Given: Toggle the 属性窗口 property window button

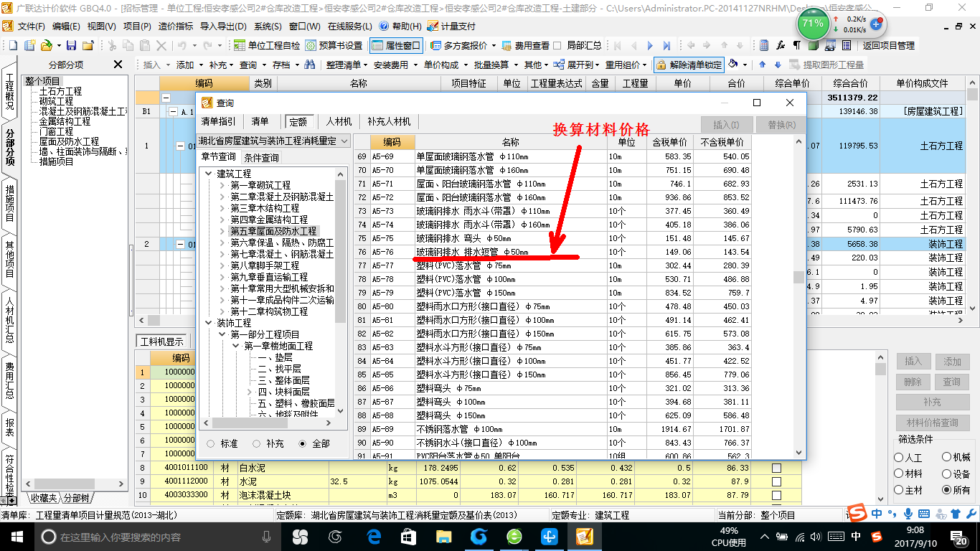Looking at the screenshot, I should [x=397, y=45].
